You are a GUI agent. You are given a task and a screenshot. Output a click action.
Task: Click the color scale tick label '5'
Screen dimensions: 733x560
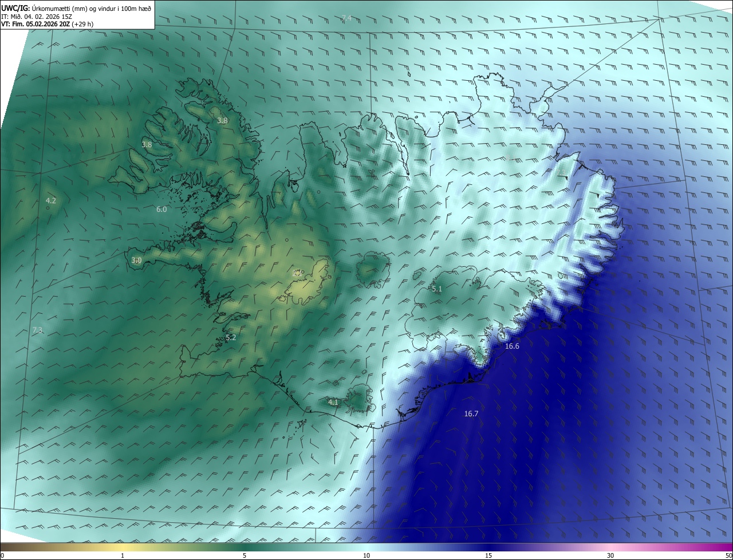(245, 555)
